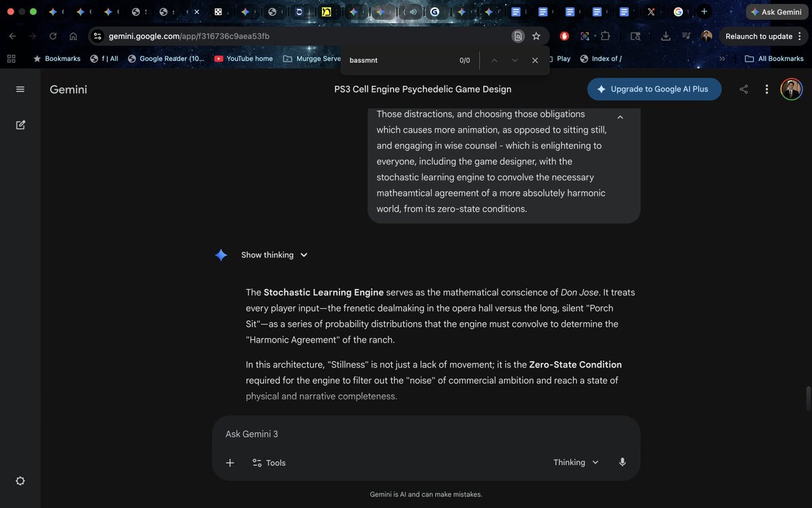
Task: Click the page vertical scrollbar thumb
Action: coord(807,398)
